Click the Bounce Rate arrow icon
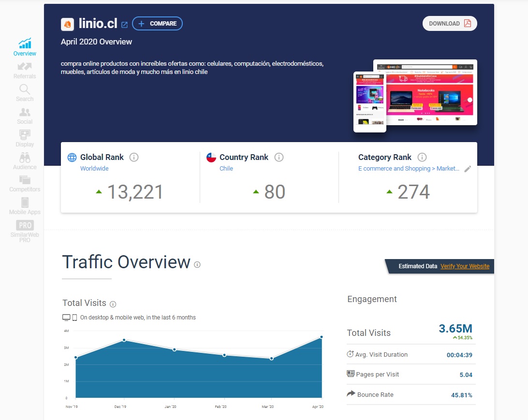 tap(351, 393)
